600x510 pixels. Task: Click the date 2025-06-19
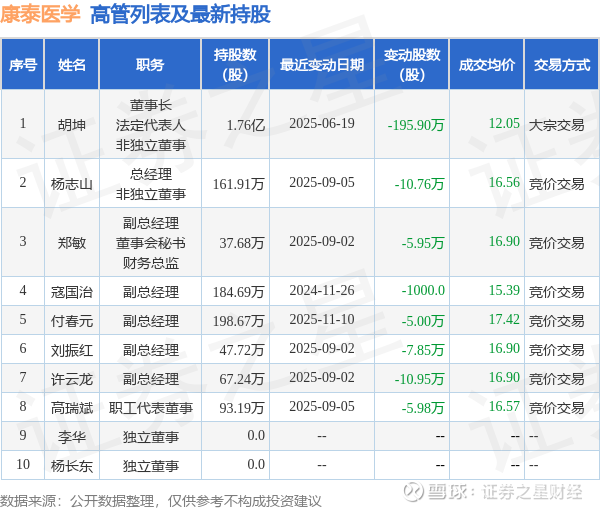pos(322,123)
